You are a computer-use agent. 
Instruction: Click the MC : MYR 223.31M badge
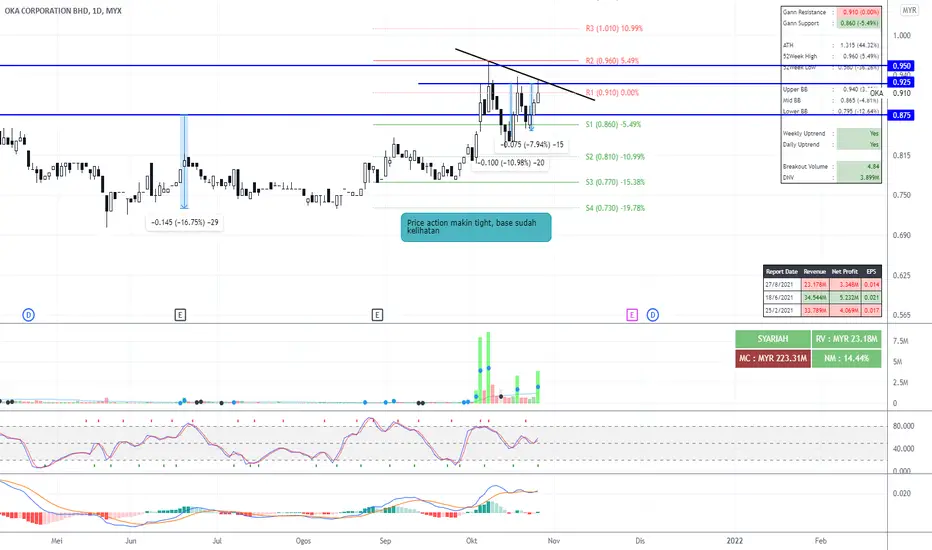[x=773, y=359]
